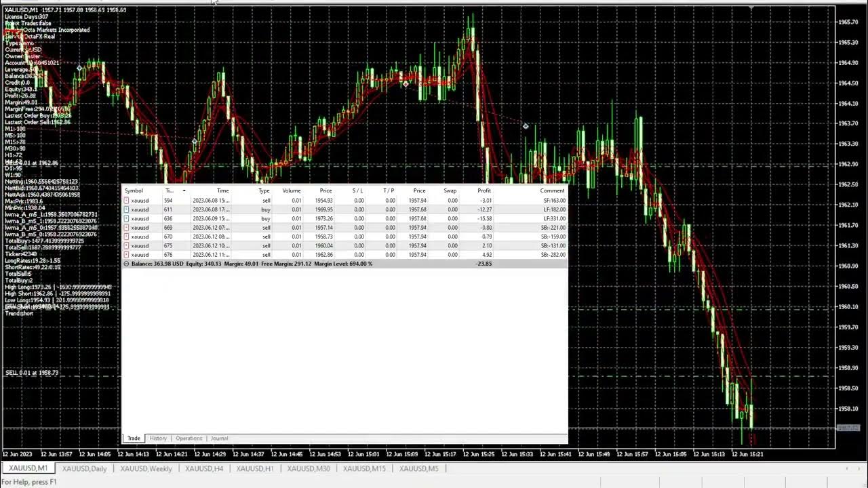
Task: Sort by the Time column header
Action: click(222, 190)
